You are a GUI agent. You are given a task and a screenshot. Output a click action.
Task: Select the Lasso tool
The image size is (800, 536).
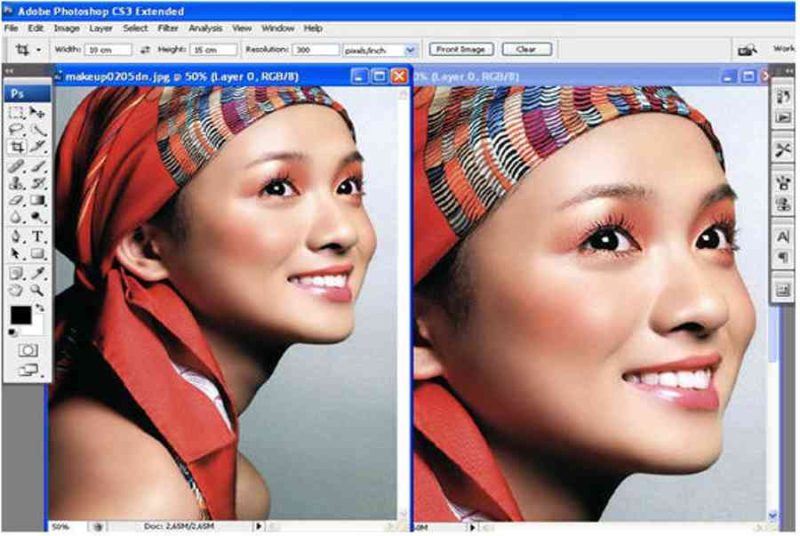click(x=17, y=130)
